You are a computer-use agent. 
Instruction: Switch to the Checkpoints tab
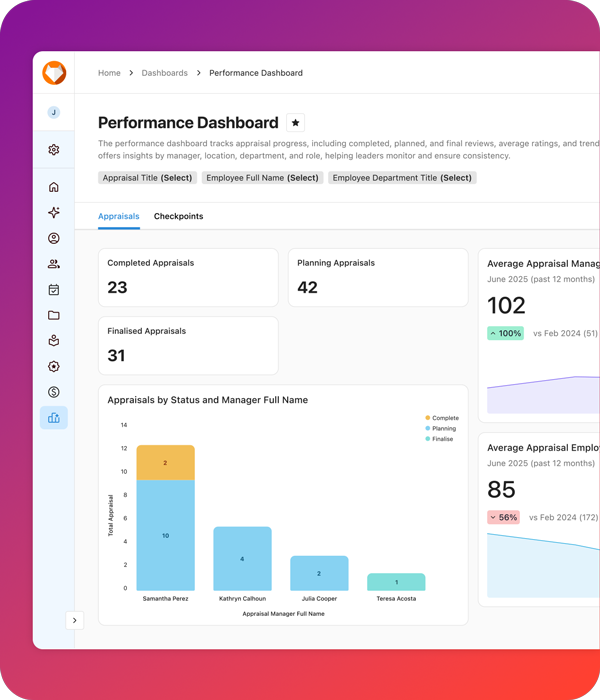(x=178, y=216)
